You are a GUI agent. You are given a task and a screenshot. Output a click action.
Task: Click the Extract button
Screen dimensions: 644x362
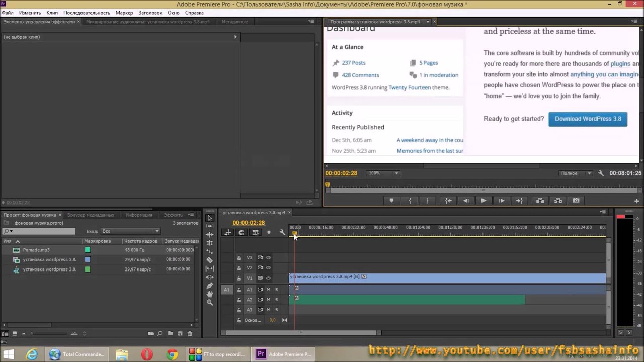[558, 201]
